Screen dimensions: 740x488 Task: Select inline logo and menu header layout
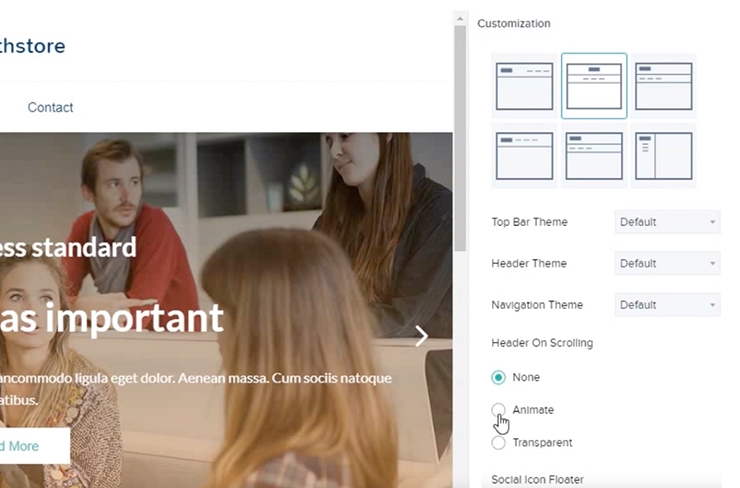pos(524,156)
